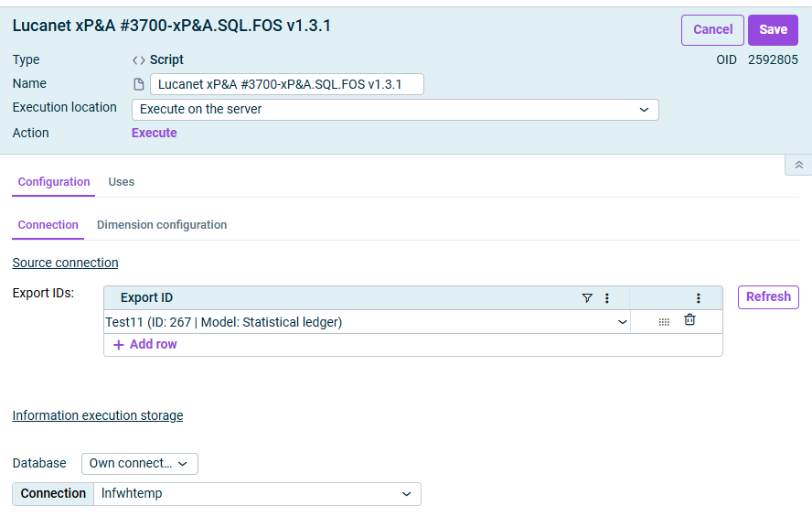Viewport: 812px width, 527px height.
Task: Open the Export ID column options menu
Action: point(607,298)
